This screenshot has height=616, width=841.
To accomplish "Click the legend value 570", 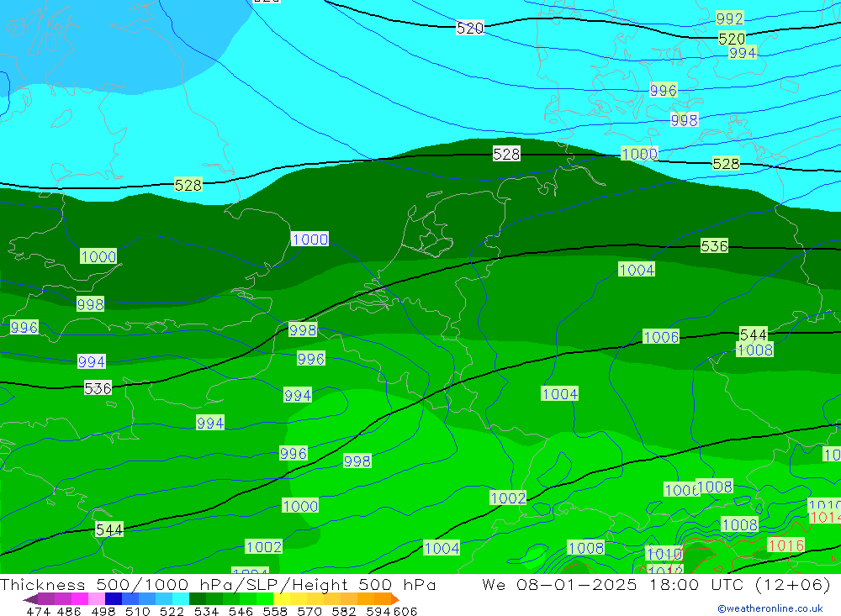I will [x=309, y=611].
